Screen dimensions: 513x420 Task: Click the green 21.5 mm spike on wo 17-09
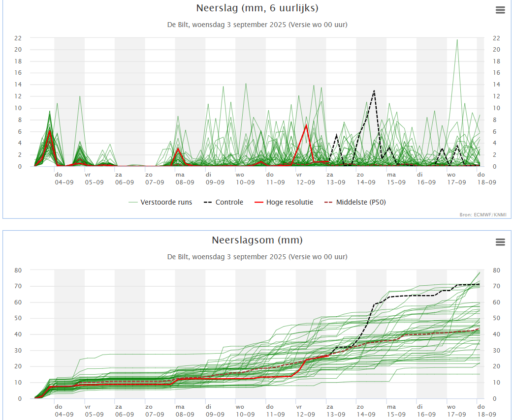pos(457,40)
